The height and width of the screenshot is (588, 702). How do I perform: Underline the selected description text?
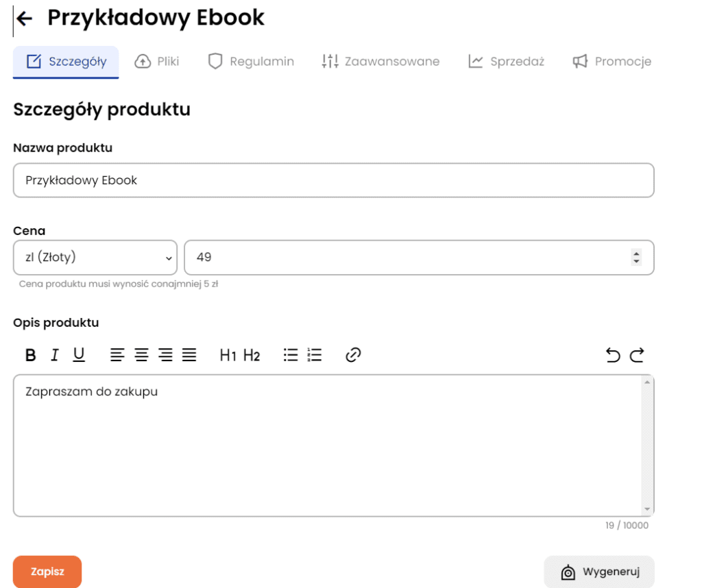click(x=79, y=355)
